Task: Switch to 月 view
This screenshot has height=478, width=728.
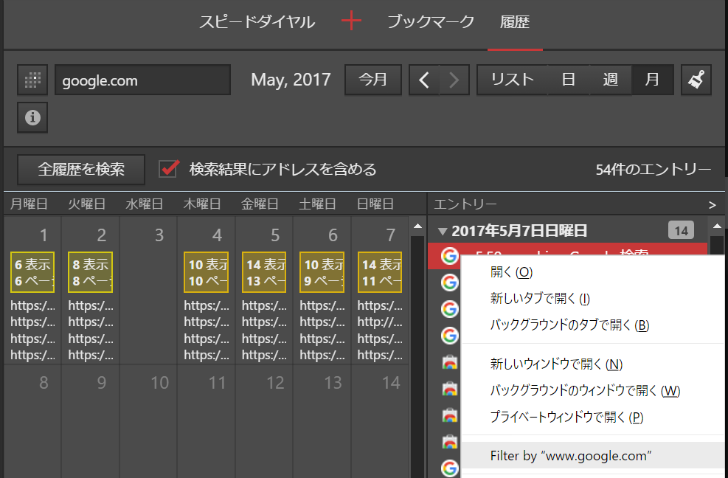Action: click(x=652, y=80)
